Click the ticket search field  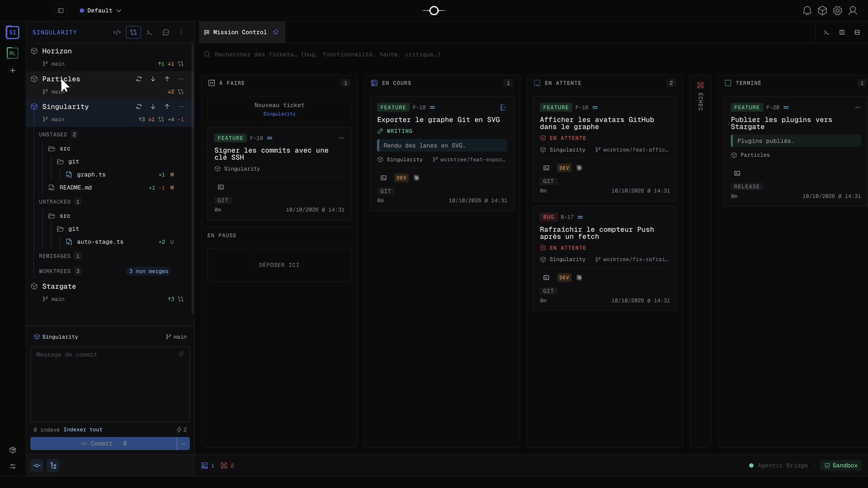[x=532, y=54]
